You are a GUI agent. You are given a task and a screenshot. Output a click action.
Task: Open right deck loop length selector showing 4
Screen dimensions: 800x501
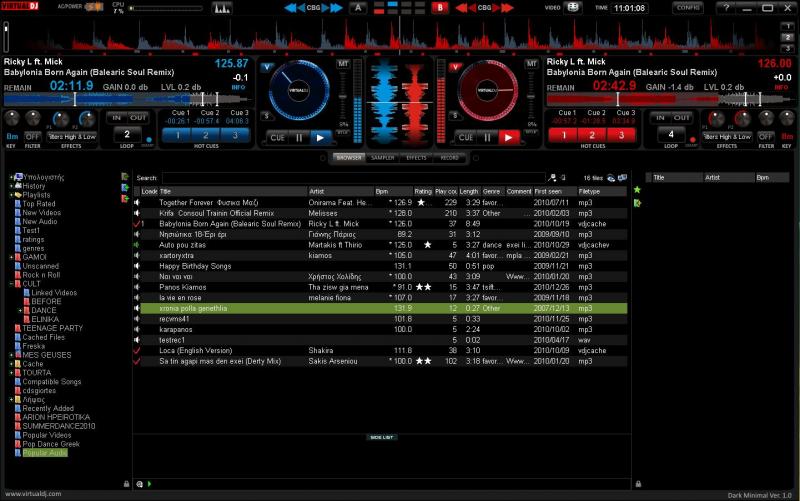(670, 135)
